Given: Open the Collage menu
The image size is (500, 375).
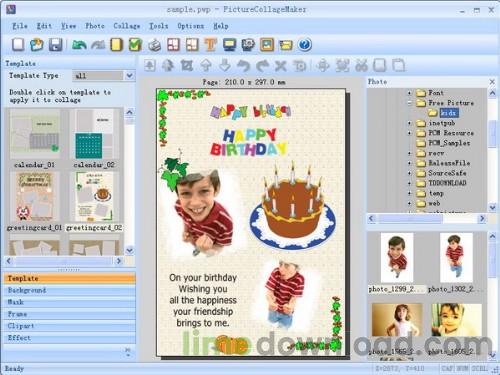Looking at the screenshot, I should tap(127, 26).
